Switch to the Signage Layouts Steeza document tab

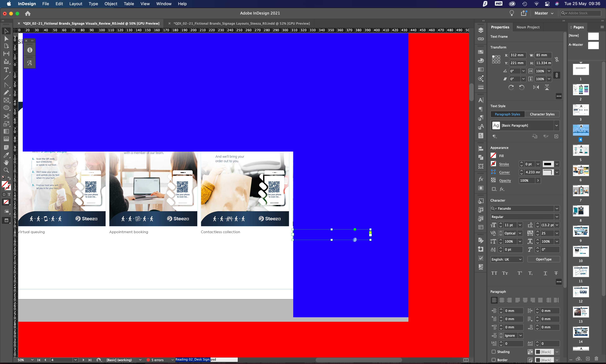(x=241, y=24)
